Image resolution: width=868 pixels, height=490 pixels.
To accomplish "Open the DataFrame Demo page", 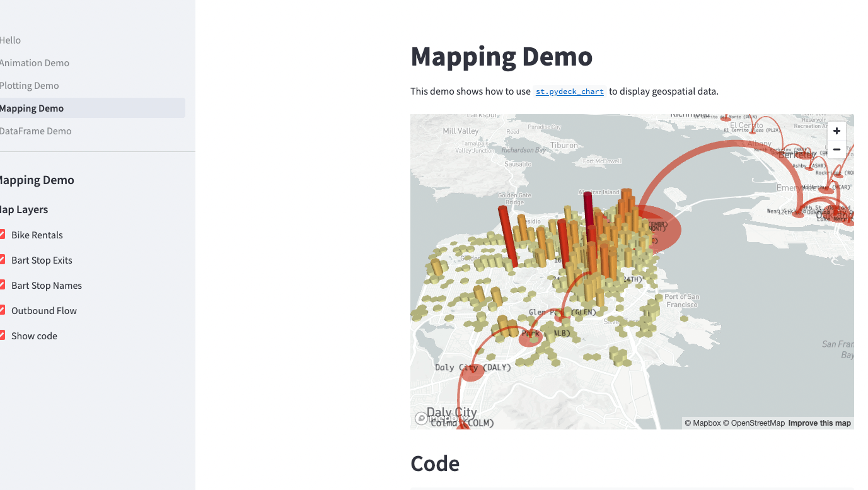I will (x=35, y=131).
